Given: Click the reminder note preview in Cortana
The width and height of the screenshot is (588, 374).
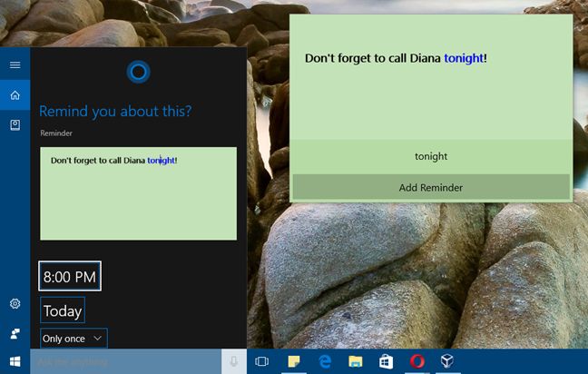Looking at the screenshot, I should (x=138, y=193).
